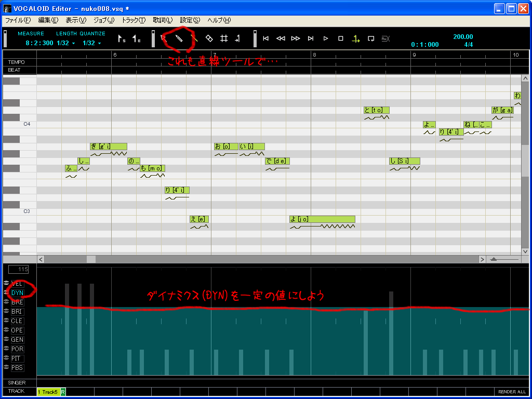The width and height of the screenshot is (532, 399).
Task: Select the note と [to]
Action: [x=377, y=110]
